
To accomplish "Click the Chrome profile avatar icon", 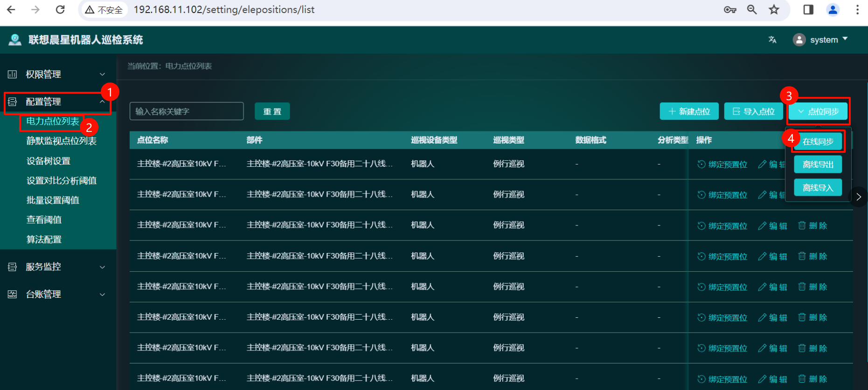I will 833,10.
